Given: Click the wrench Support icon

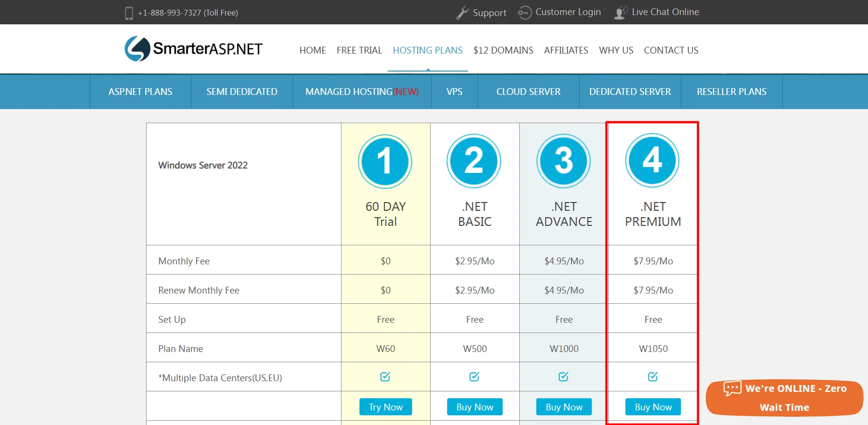Looking at the screenshot, I should [462, 13].
